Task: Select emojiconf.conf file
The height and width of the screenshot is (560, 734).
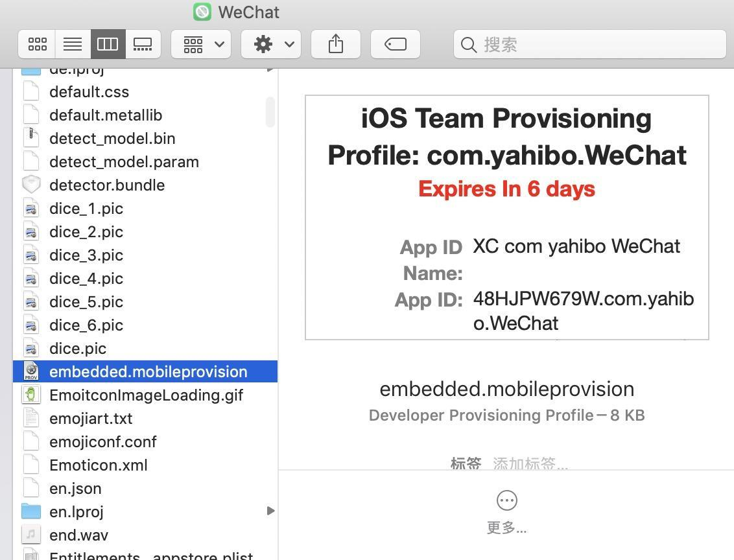Action: [145, 442]
